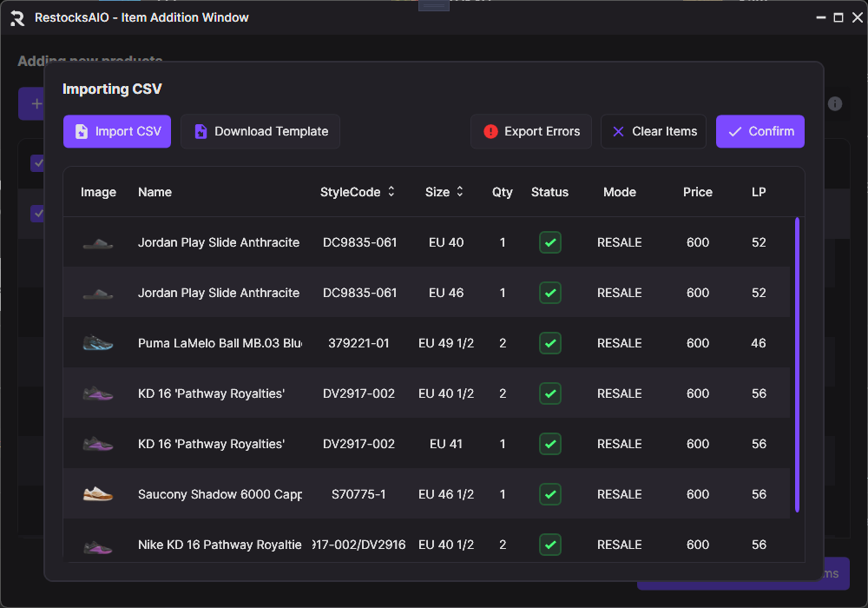The height and width of the screenshot is (608, 868).
Task: Click the purple vertical table scrollbar
Action: click(x=797, y=365)
